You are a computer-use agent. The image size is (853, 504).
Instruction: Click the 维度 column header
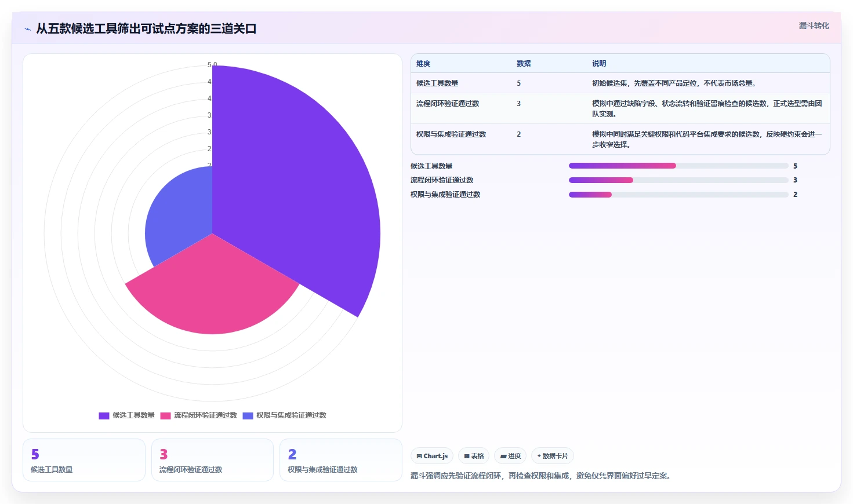point(423,64)
